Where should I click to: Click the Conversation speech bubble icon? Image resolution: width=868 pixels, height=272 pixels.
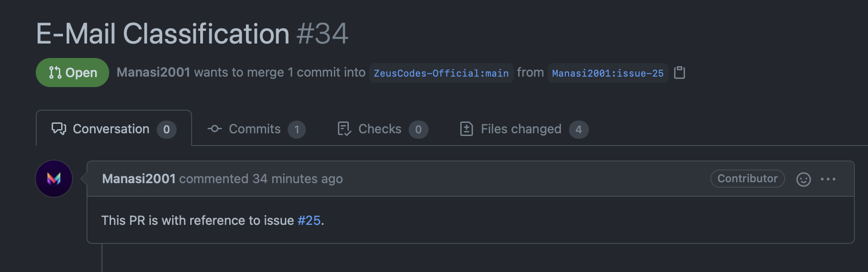coord(59,129)
